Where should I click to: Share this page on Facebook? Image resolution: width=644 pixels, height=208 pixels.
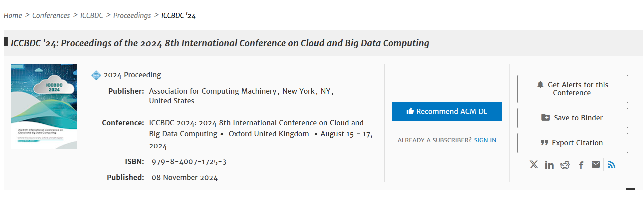[581, 165]
